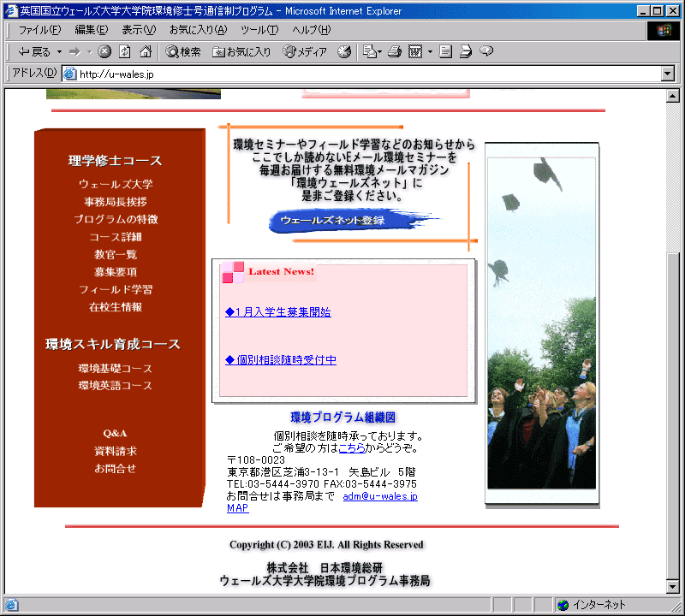The height and width of the screenshot is (616, 685).
Task: Go back with the 戻る button
Action: pos(34,52)
